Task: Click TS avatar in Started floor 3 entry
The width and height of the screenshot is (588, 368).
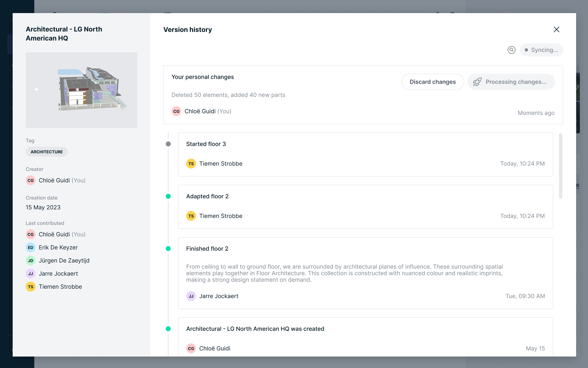Action: 191,164
